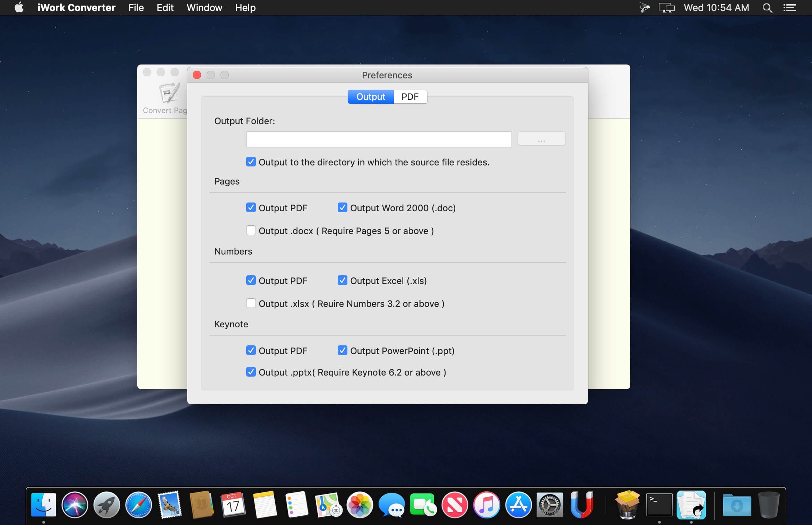
Task: Open the Photos app in the Dock
Action: coord(360,506)
